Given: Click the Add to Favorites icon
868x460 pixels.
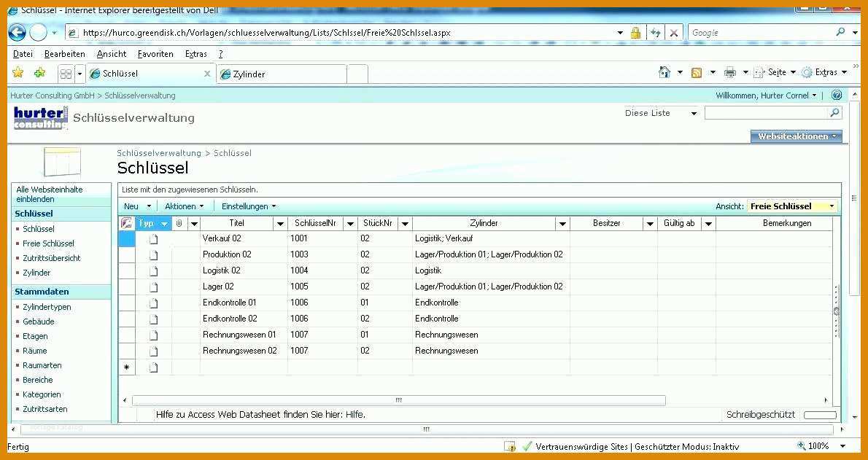Looking at the screenshot, I should coord(39,72).
